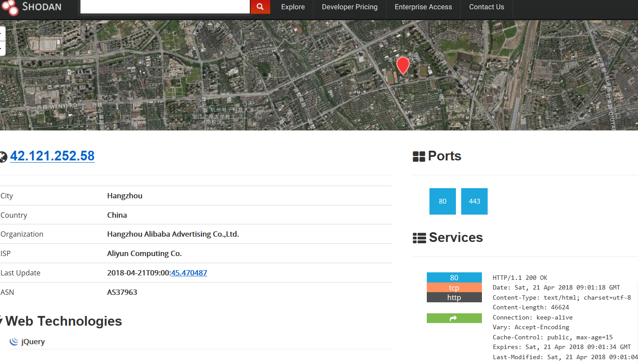Open the Explore menu
Image resolution: width=638 pixels, height=364 pixels.
click(x=293, y=7)
